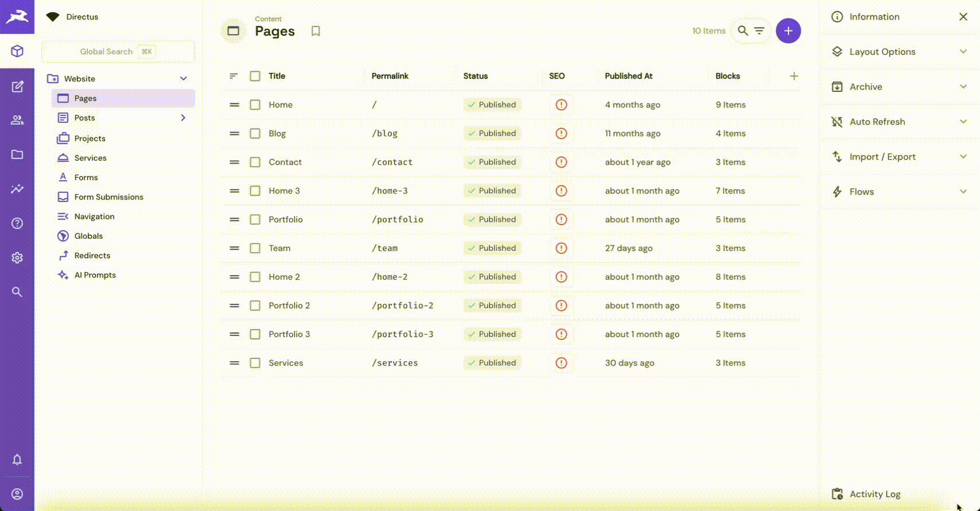Screen dimensions: 980x511
Task: Open the Projects collection
Action: click(90, 138)
